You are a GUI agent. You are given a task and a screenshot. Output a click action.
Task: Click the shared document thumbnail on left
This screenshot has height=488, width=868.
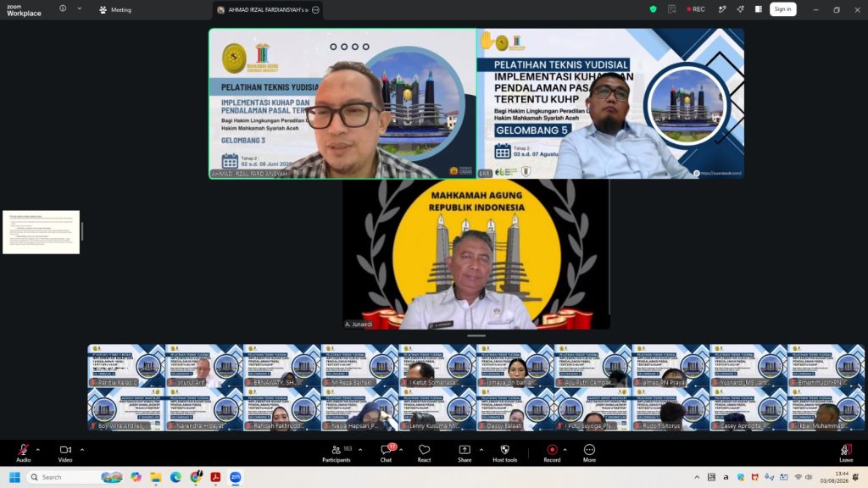pyautogui.click(x=41, y=232)
